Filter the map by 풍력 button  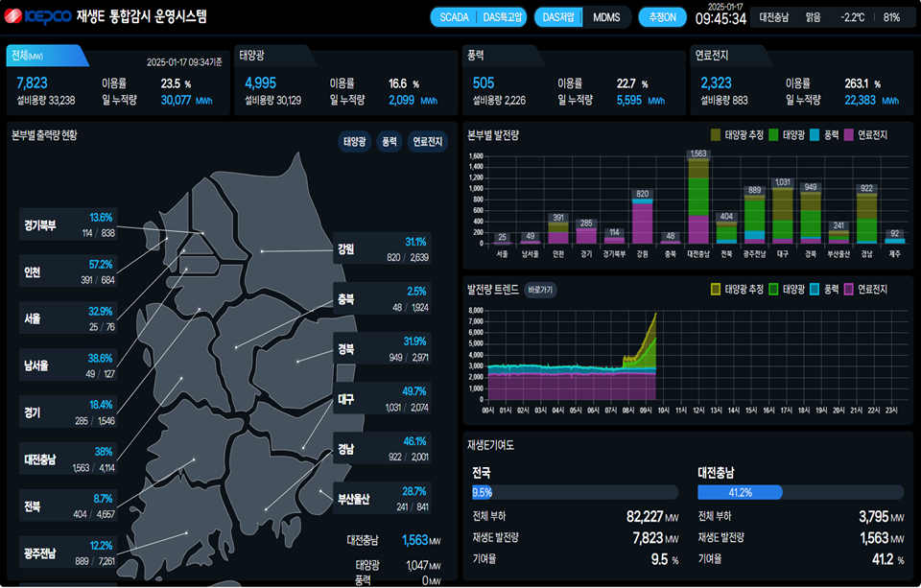pos(389,142)
